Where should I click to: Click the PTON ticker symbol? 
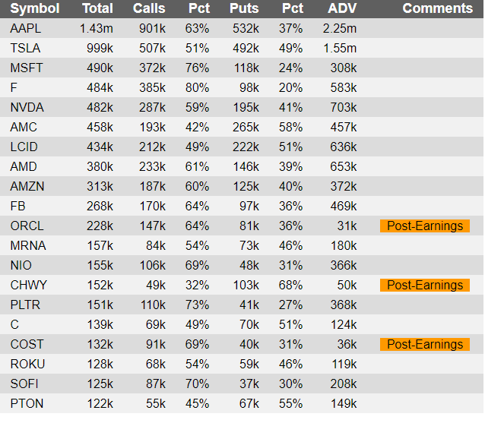click(27, 403)
